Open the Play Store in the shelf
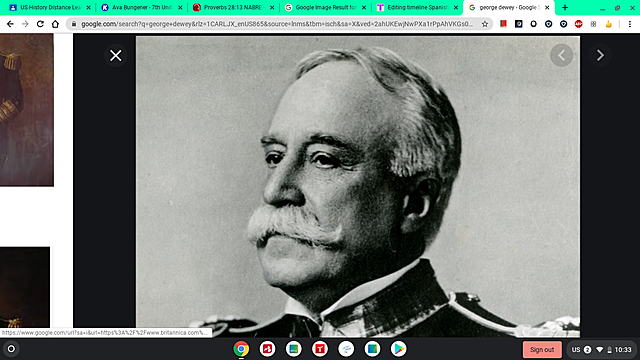 click(398, 349)
